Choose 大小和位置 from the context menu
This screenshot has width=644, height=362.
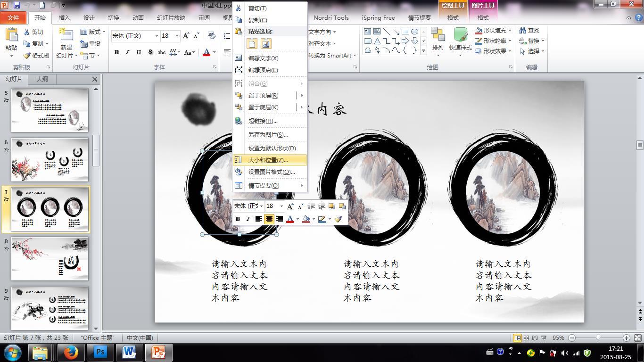pyautogui.click(x=268, y=160)
